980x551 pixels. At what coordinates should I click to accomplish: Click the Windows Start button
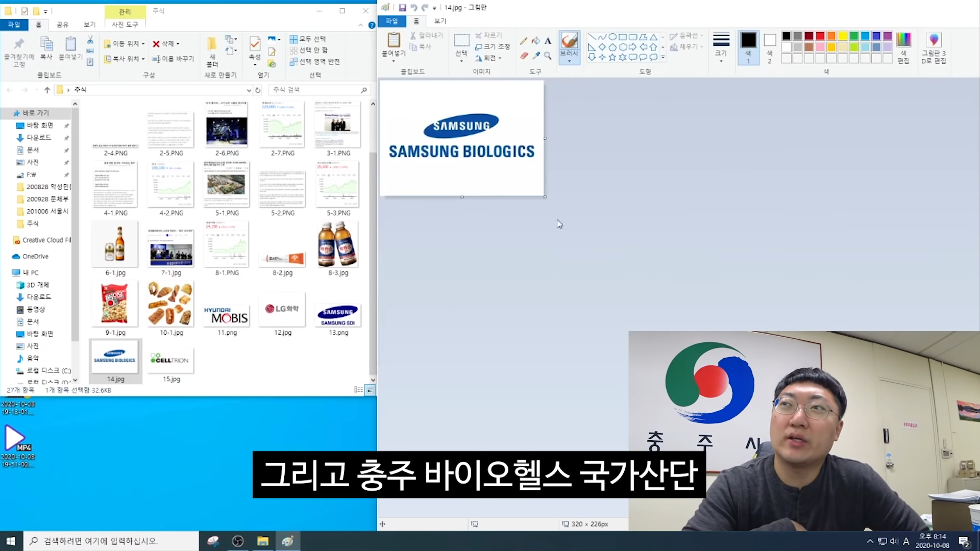point(11,541)
